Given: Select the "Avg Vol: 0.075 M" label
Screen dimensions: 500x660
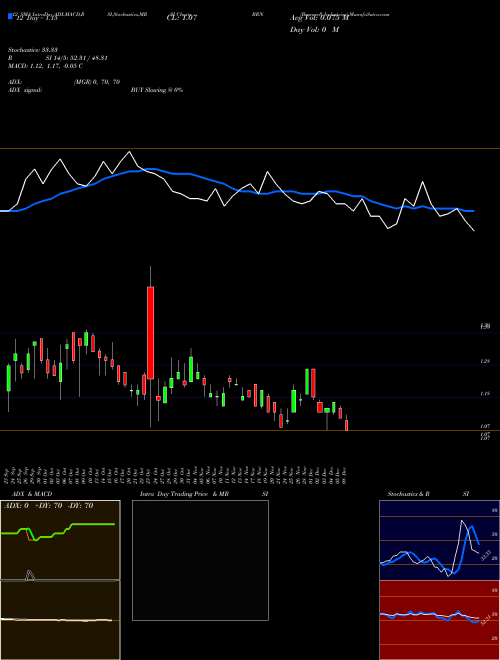Looking at the screenshot, I should coord(319,18).
